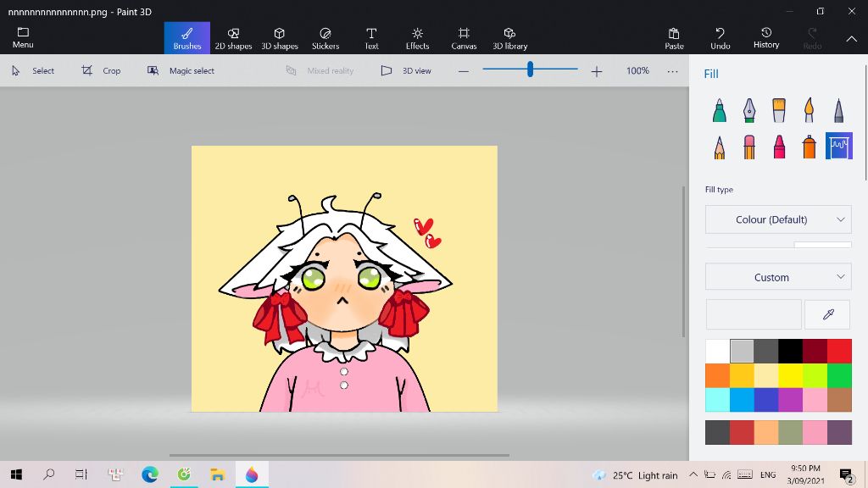
Task: Undo the last action
Action: [721, 38]
